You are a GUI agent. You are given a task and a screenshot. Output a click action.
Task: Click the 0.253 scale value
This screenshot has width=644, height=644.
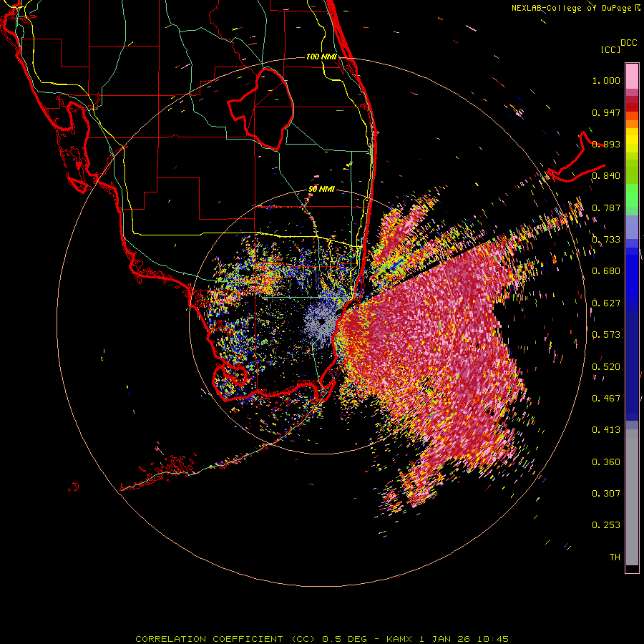pos(606,525)
